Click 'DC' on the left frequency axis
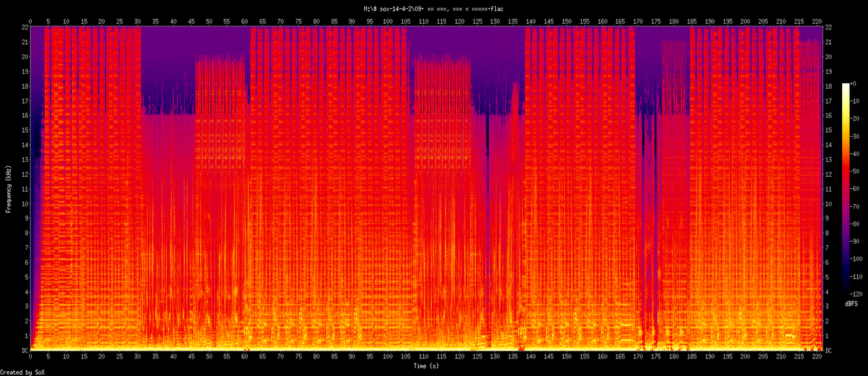Image resolution: width=868 pixels, height=376 pixels. tap(25, 350)
